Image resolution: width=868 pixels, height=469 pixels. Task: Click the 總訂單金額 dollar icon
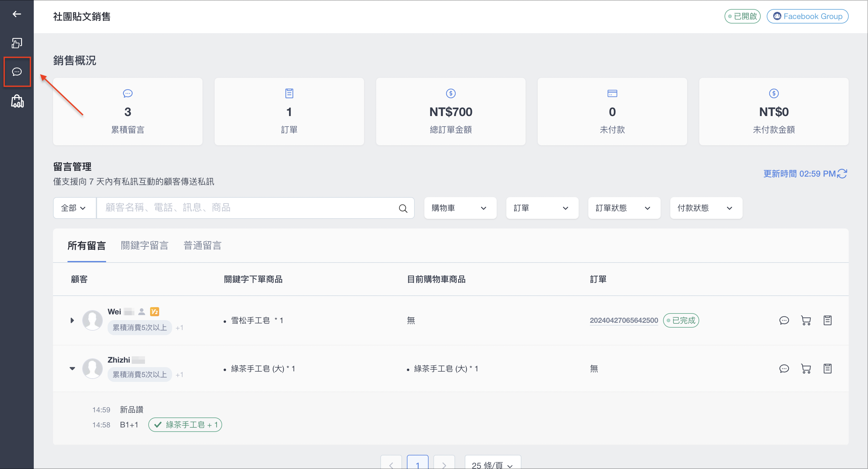[x=451, y=93]
